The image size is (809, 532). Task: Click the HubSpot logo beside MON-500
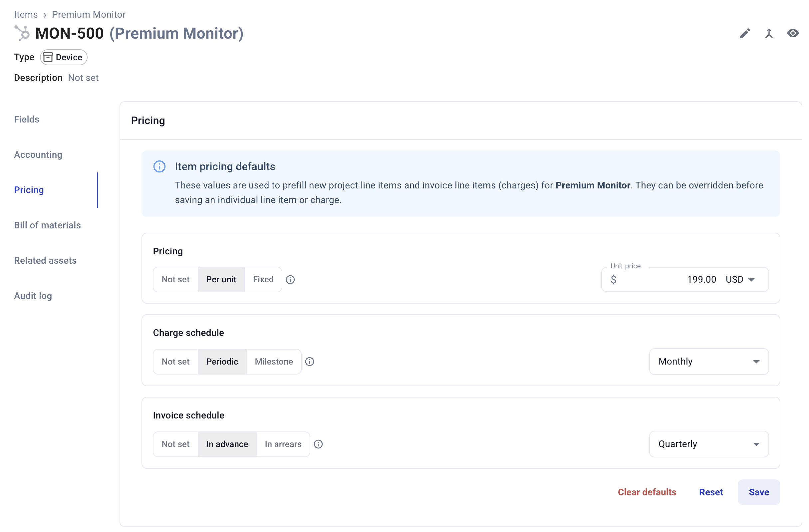[x=22, y=33]
